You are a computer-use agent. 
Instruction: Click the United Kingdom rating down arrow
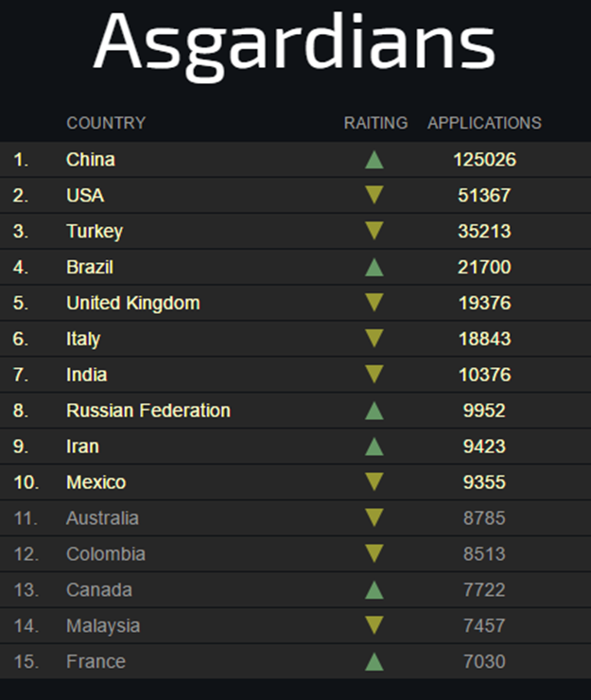click(x=374, y=304)
